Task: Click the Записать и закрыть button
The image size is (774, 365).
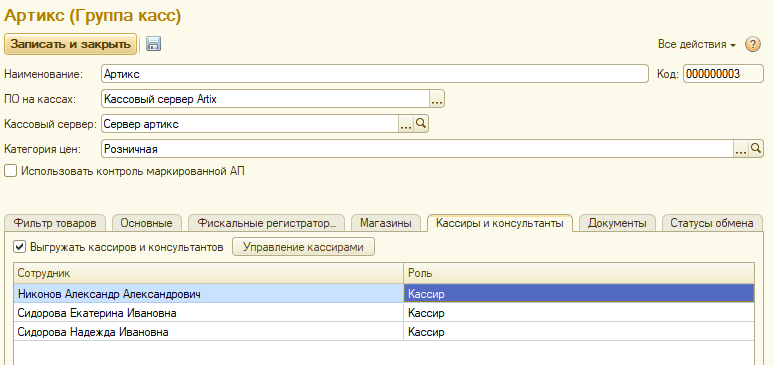Action: click(x=71, y=44)
